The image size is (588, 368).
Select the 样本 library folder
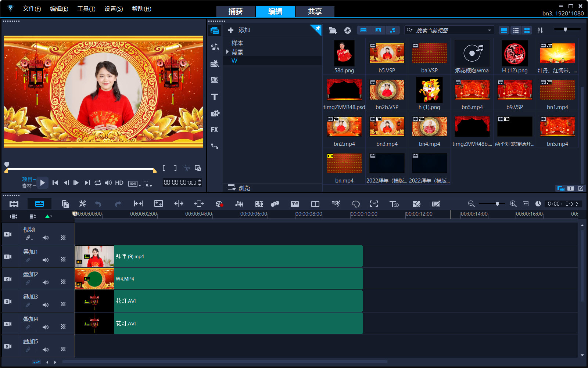click(x=237, y=43)
